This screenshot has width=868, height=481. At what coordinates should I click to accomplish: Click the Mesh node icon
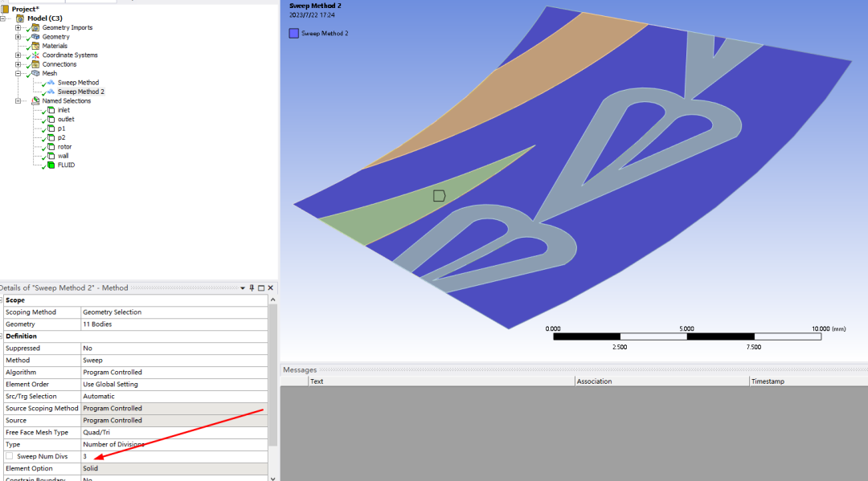pyautogui.click(x=35, y=73)
